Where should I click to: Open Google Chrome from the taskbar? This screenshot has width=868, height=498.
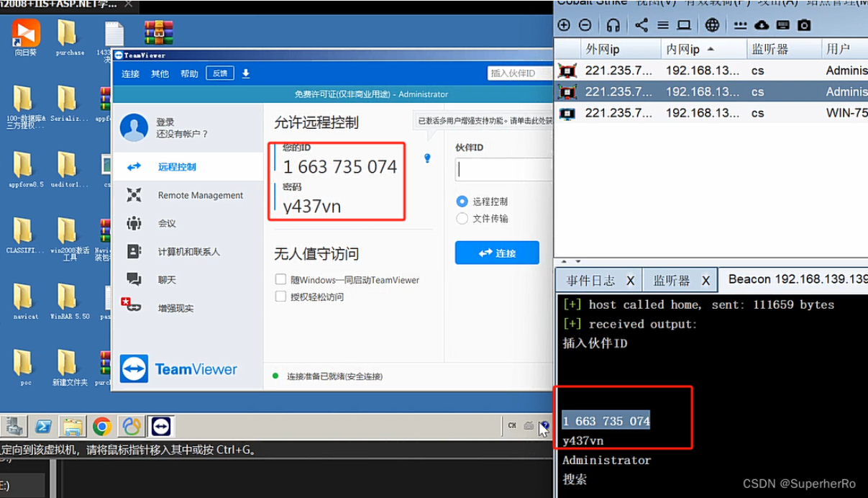[101, 427]
